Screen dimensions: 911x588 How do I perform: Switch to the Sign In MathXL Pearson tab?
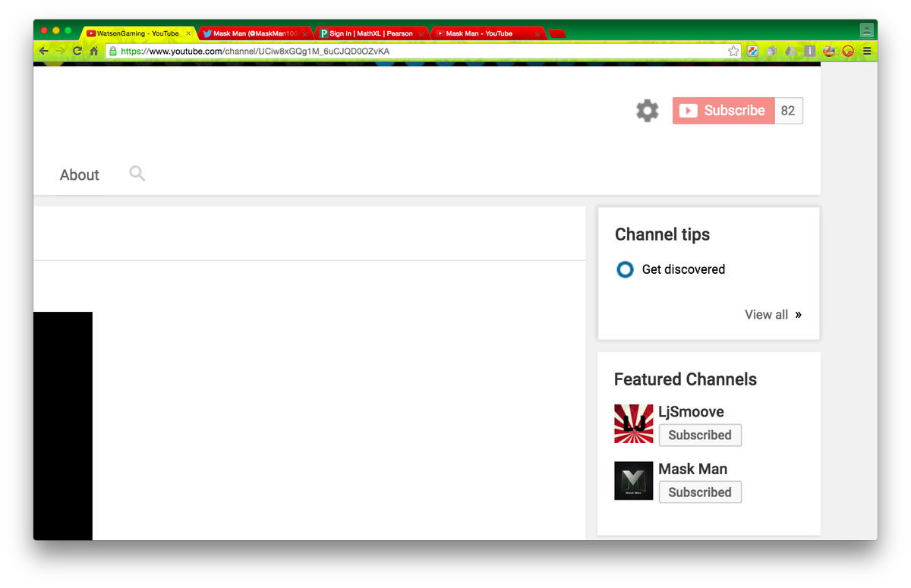pos(370,33)
